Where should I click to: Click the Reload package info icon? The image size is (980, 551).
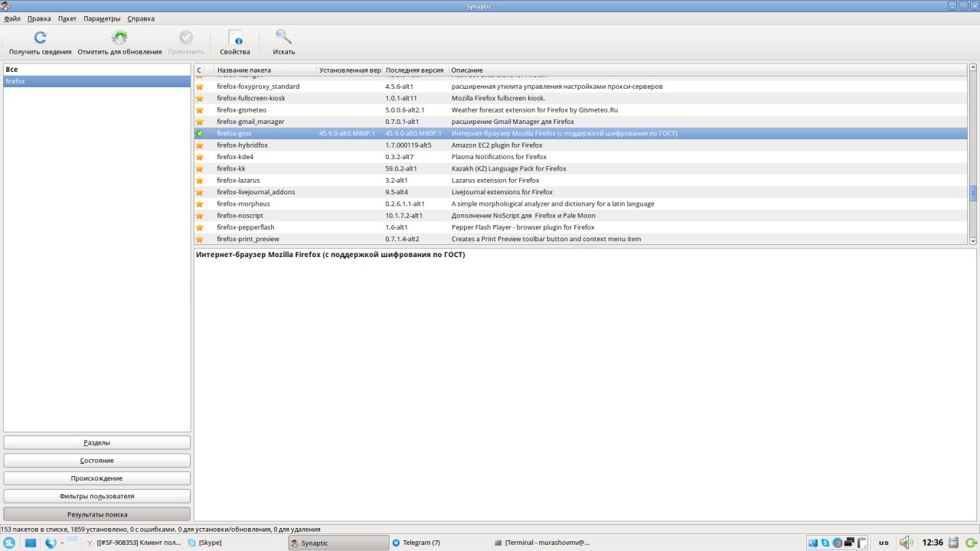coord(41,37)
